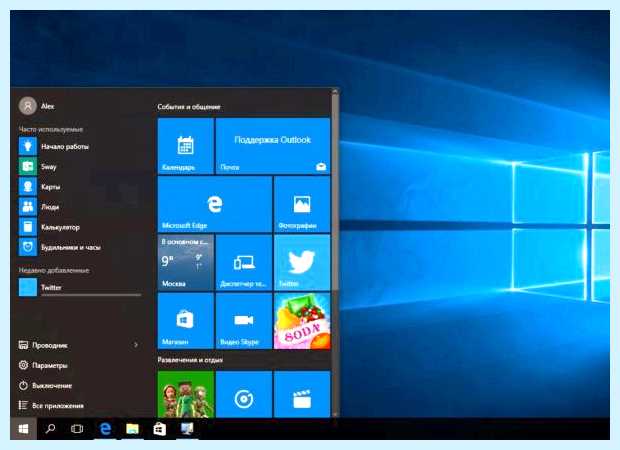The image size is (620, 450).
Task: Launch the Candy Crush Soda tile
Action: click(302, 321)
